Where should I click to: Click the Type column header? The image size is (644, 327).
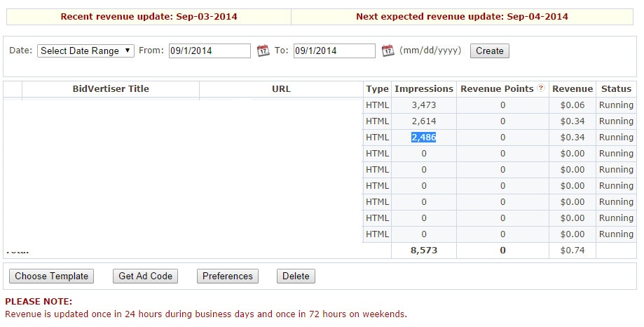[377, 89]
